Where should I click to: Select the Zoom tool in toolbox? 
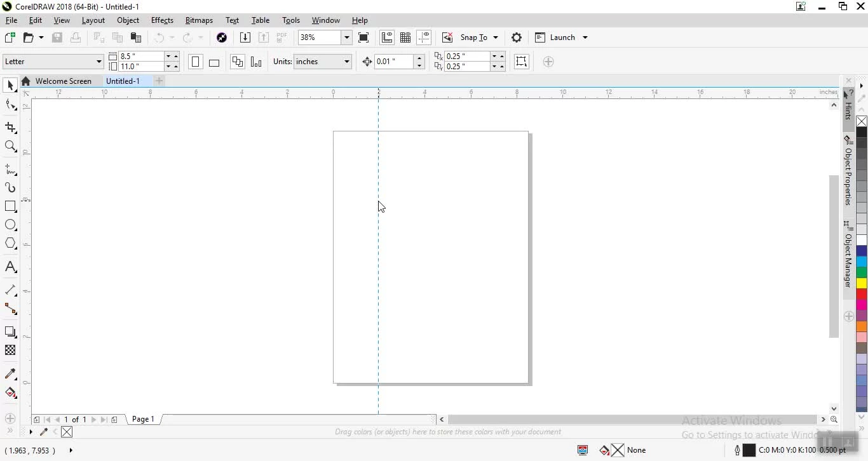pos(10,146)
